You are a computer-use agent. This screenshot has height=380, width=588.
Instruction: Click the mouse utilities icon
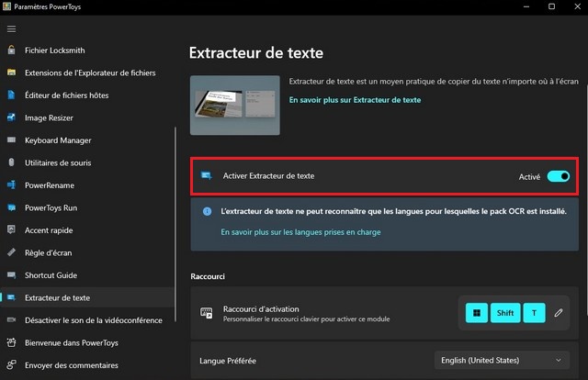[x=12, y=162]
